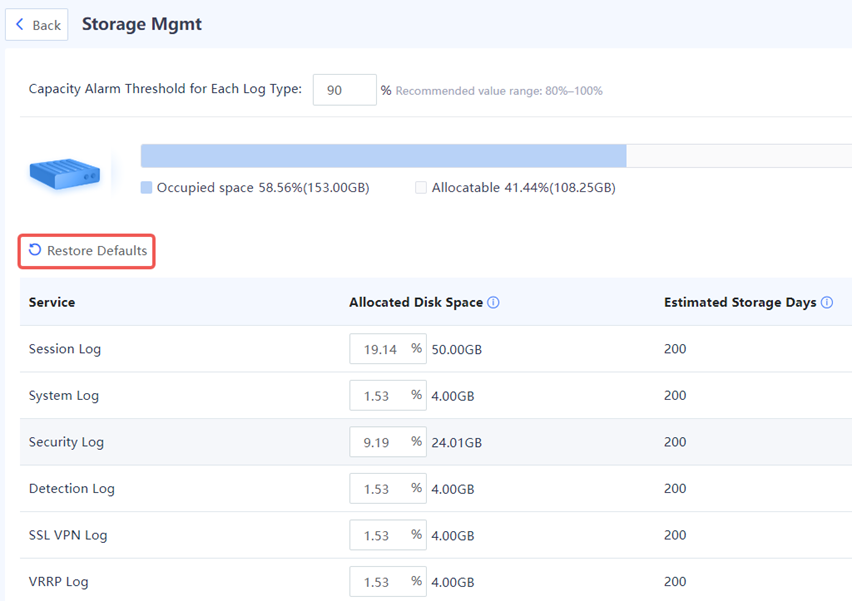Open info icon beside Estimated Storage Days
This screenshot has height=601, width=852.
point(826,303)
